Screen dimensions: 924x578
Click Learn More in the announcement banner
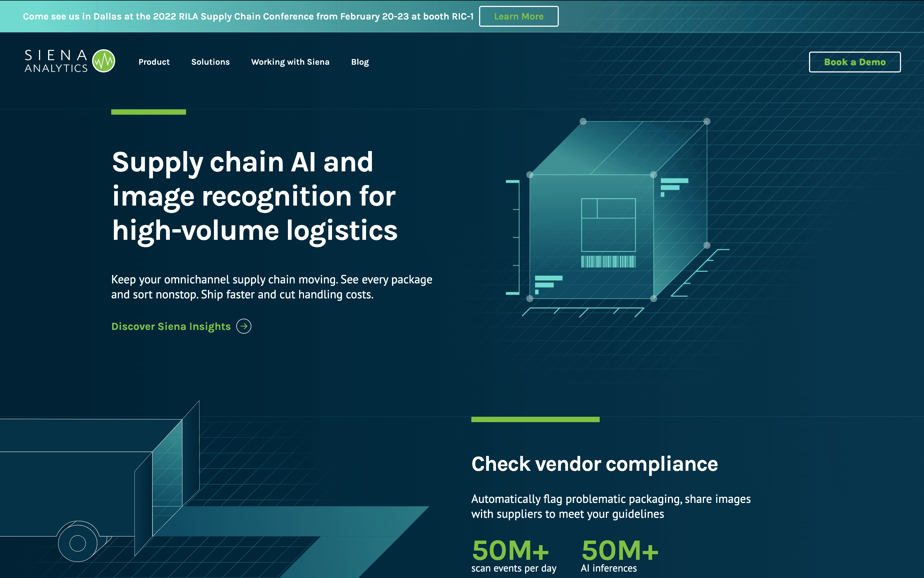pos(519,16)
